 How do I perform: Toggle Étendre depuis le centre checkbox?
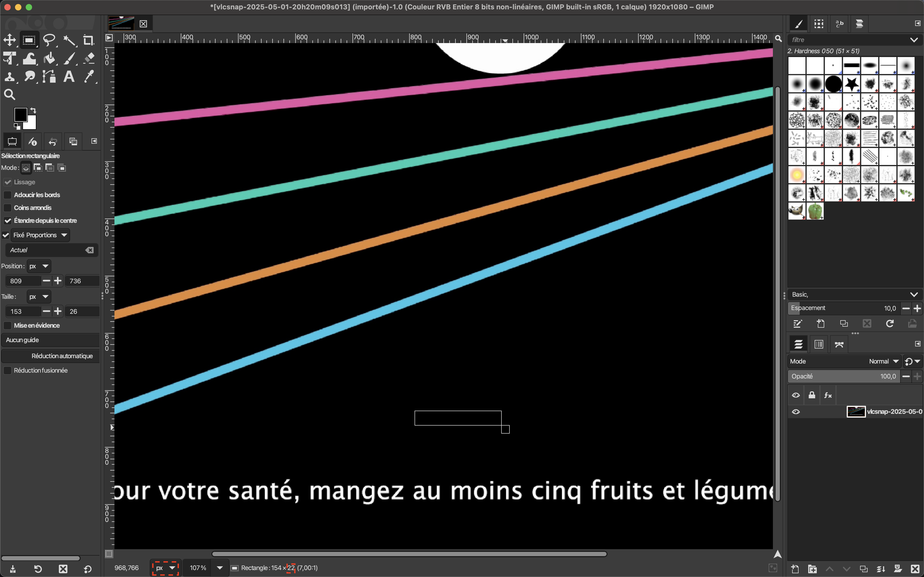pos(7,221)
